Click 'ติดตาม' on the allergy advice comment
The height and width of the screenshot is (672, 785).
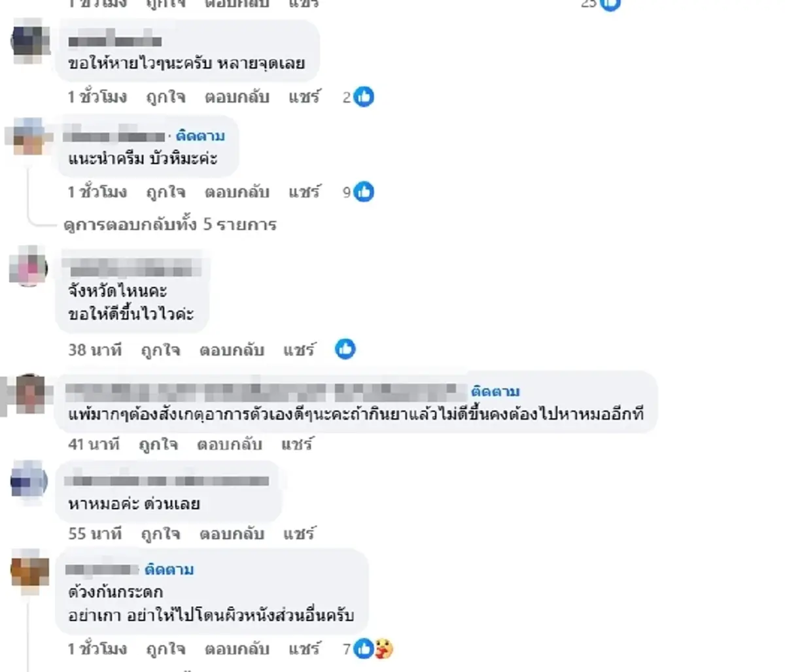494,391
